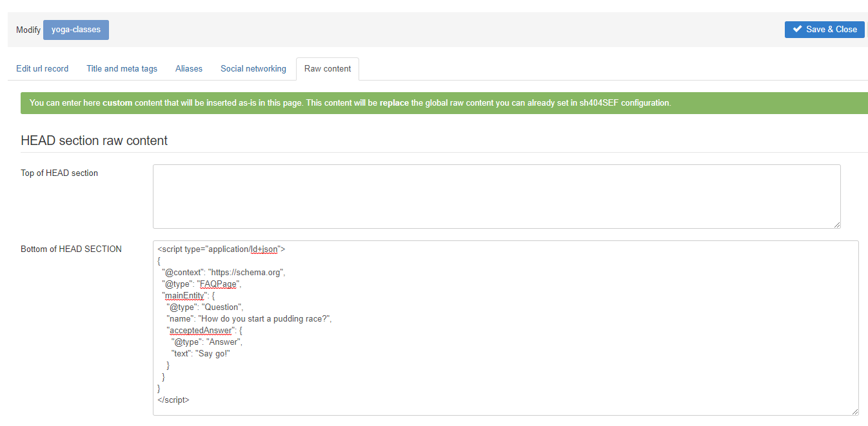Click the "How do you start a pudding race?" line
The height and width of the screenshot is (426, 868).
(249, 318)
